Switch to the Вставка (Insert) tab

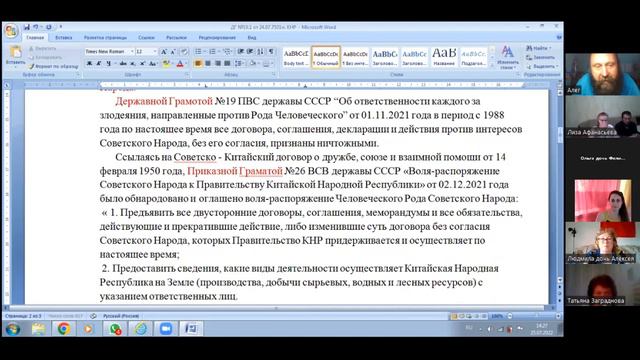[64, 38]
